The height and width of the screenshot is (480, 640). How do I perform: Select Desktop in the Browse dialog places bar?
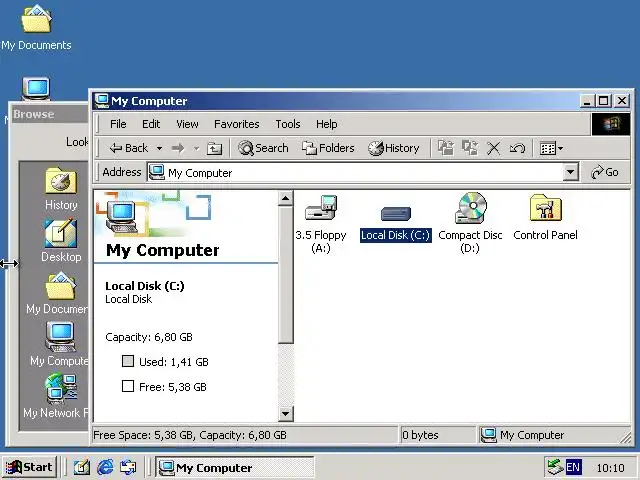pyautogui.click(x=61, y=241)
